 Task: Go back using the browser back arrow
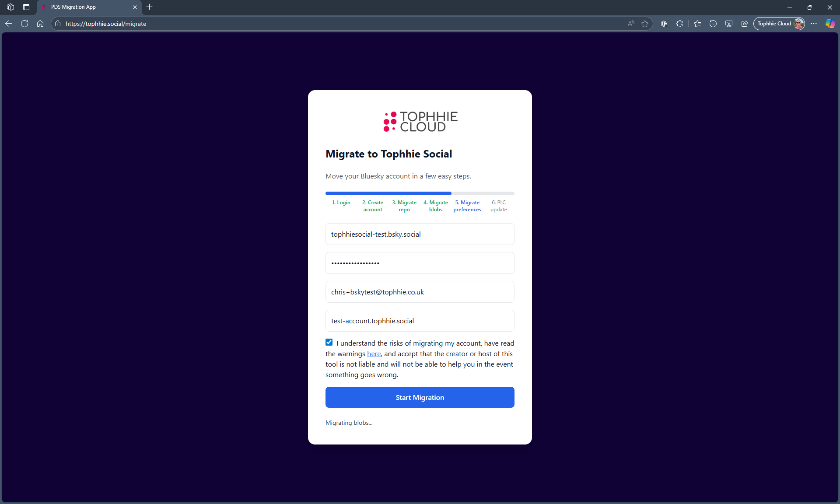pyautogui.click(x=9, y=24)
